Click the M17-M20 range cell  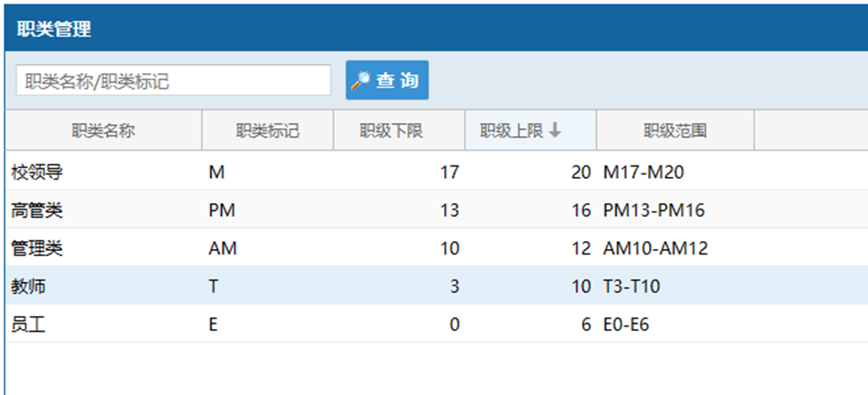point(644,173)
